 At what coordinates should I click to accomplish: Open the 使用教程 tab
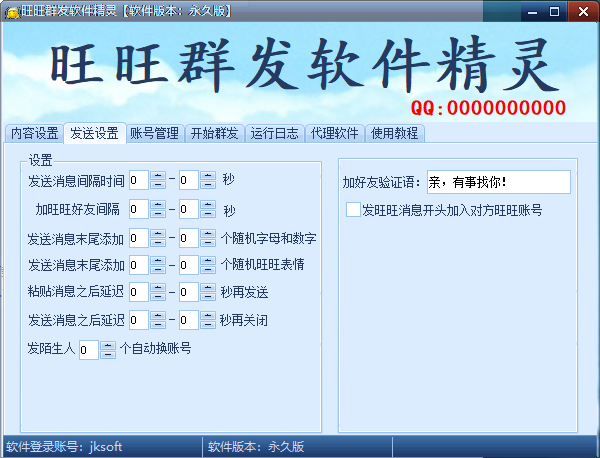click(394, 133)
